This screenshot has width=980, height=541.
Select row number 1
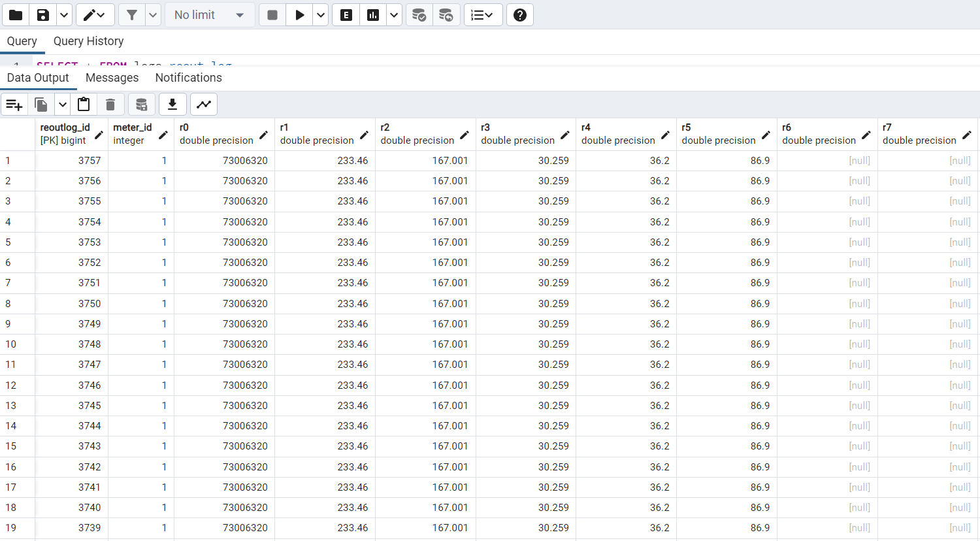17,161
